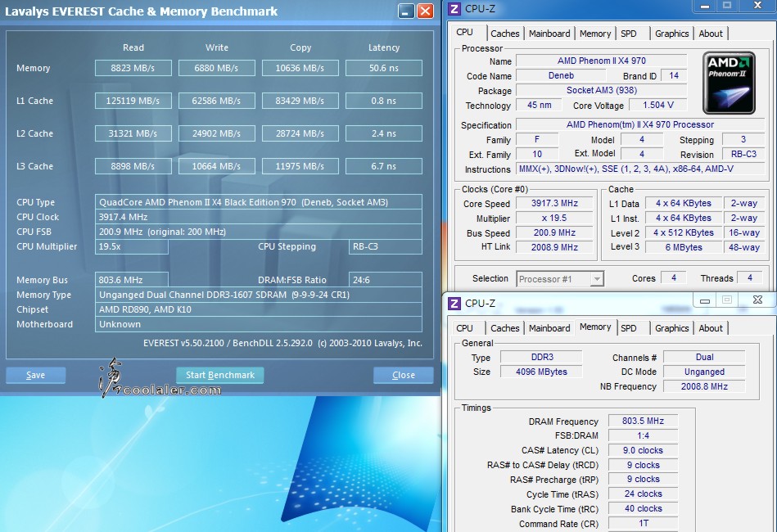Switch to Graphics tab in lower CPU-Z window
Image resolution: width=777 pixels, height=532 pixels.
point(671,328)
